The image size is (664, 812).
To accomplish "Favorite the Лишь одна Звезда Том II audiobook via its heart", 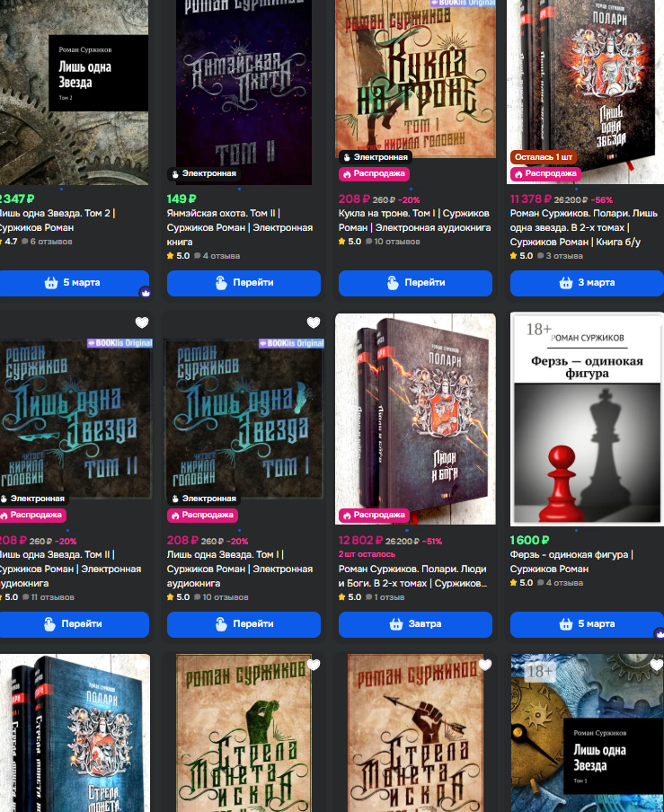I will click(x=142, y=322).
